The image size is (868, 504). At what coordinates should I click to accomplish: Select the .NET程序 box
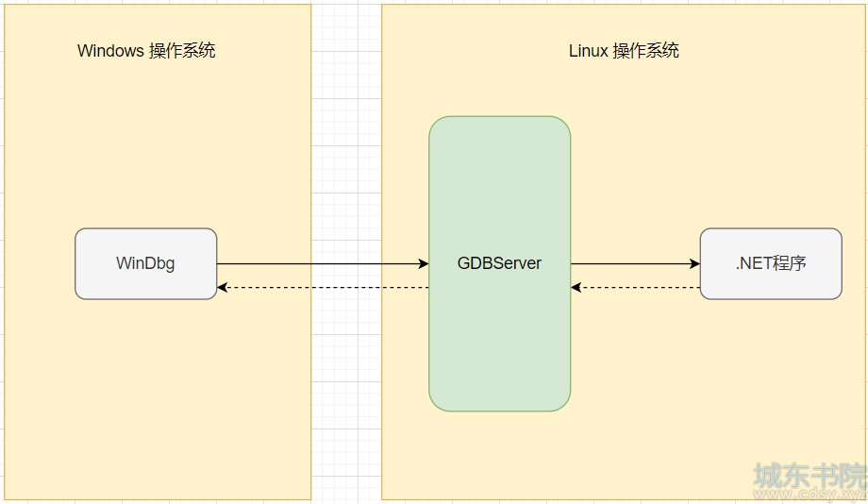771,263
